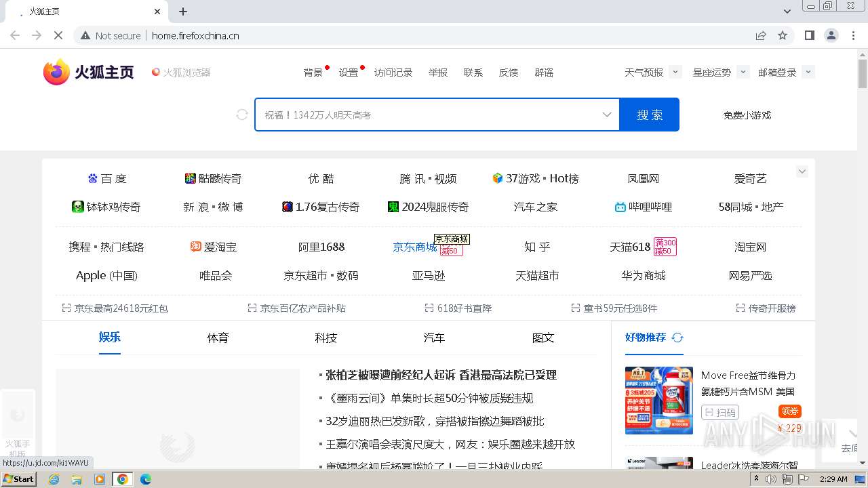Select the 汽车 news tab
The height and width of the screenshot is (488, 868).
coord(435,338)
